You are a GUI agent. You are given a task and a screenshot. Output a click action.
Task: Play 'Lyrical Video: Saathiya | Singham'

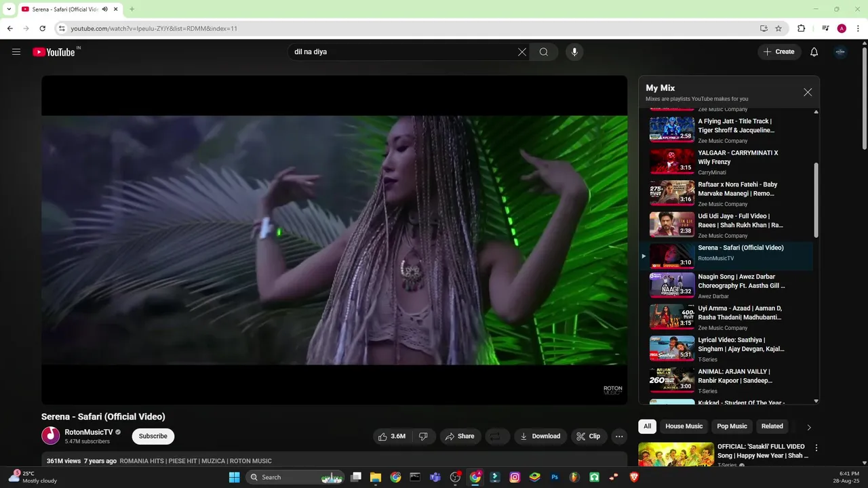point(726,349)
